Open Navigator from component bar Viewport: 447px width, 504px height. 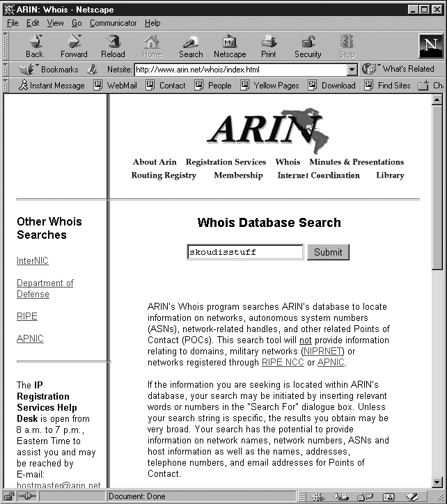pos(317,497)
